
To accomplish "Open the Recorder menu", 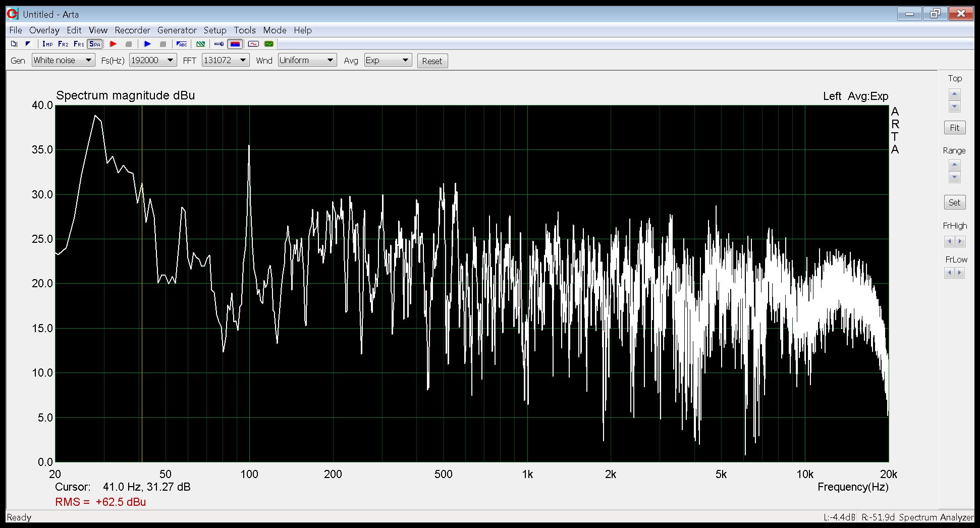I will (132, 30).
